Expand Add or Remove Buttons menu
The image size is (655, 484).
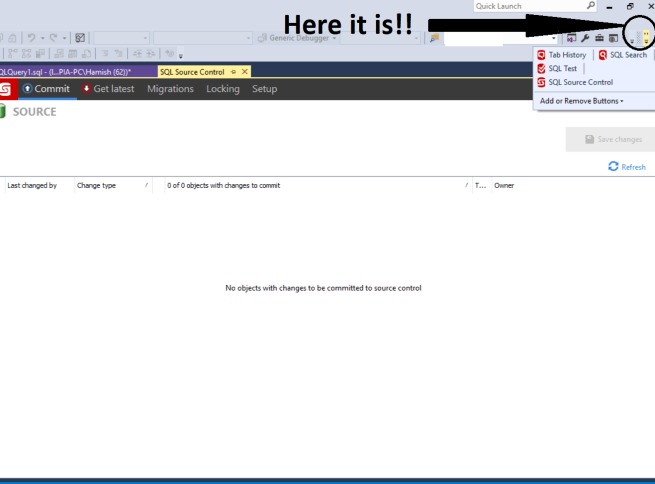(x=581, y=101)
